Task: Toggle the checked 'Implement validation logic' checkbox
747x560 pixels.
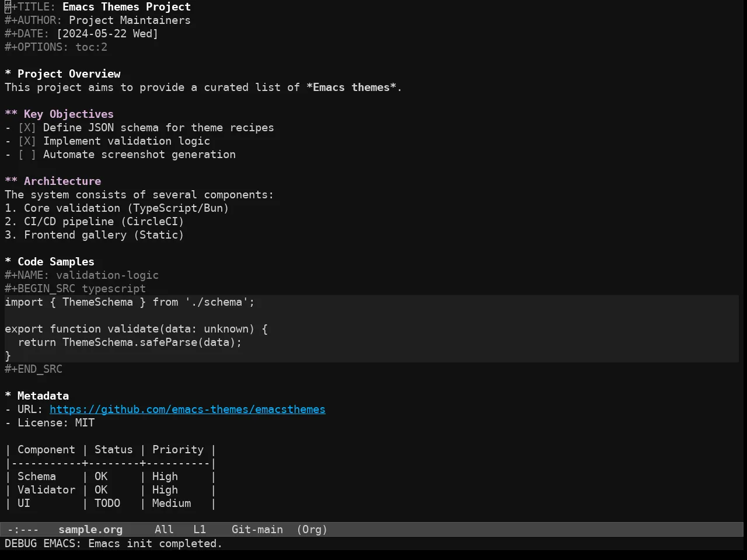Action: pos(27,141)
